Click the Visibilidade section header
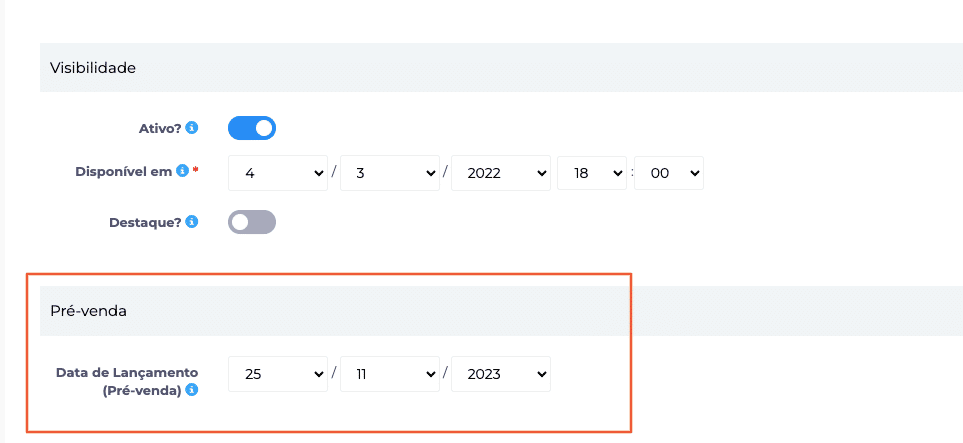 coord(93,68)
